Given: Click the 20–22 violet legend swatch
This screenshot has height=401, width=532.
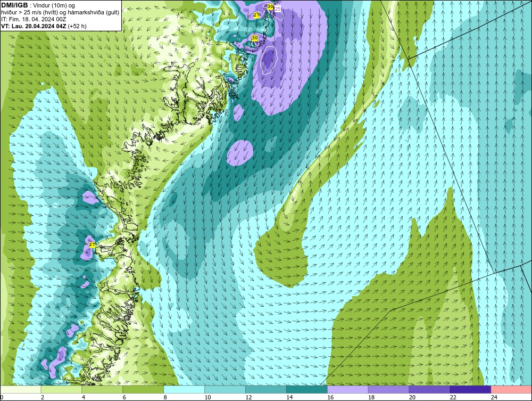Looking at the screenshot, I should (429, 389).
